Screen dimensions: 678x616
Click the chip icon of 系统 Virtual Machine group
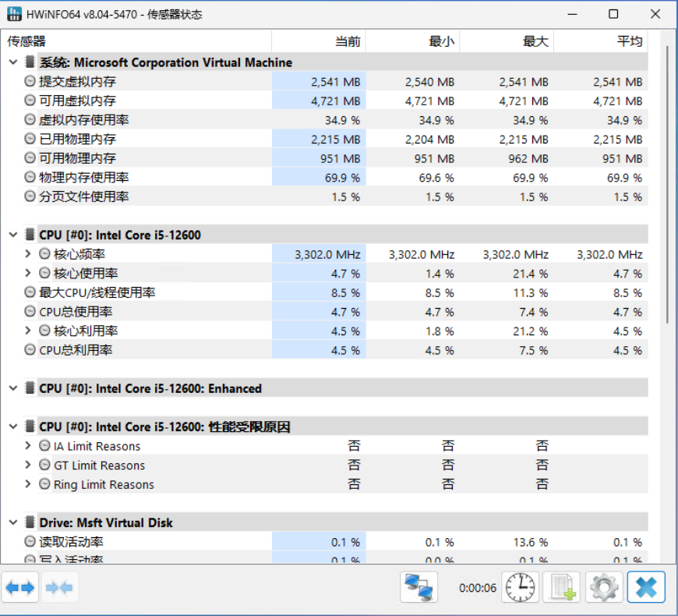(30, 62)
